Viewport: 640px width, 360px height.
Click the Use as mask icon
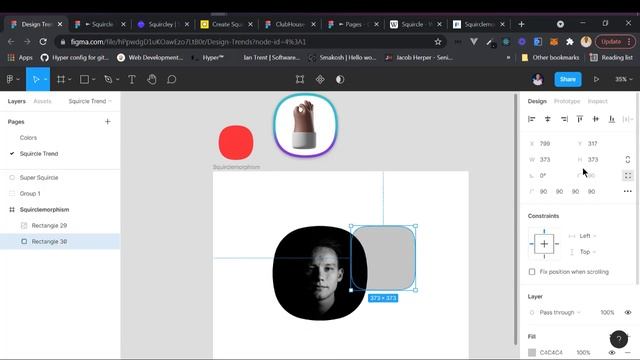pyautogui.click(x=340, y=79)
